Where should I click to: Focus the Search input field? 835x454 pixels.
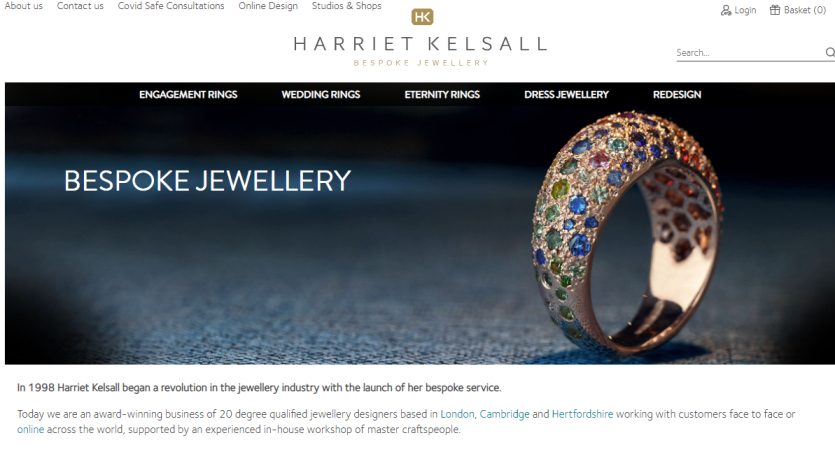(x=750, y=53)
